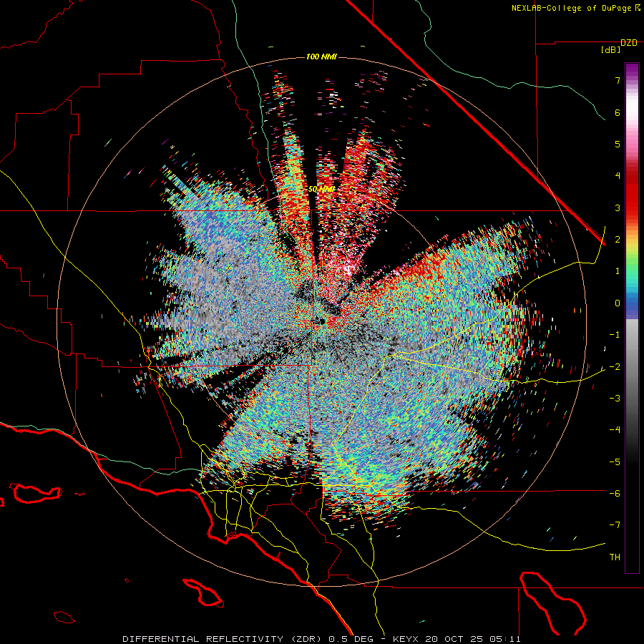Click the -1 value on color scale
The height and width of the screenshot is (644, 644).
point(615,335)
